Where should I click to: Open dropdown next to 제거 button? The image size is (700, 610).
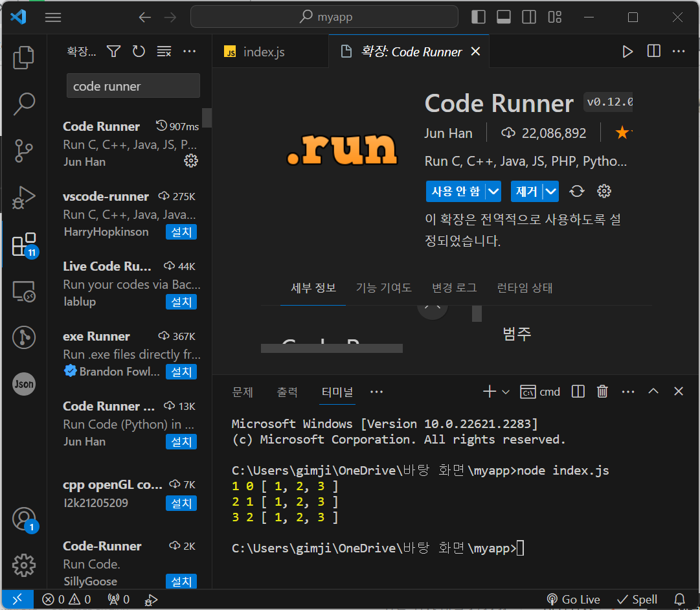(551, 192)
